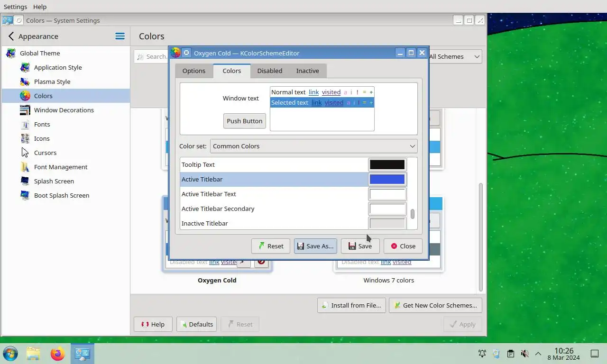Click Save As in the color editor
607x364 pixels.
point(315,246)
